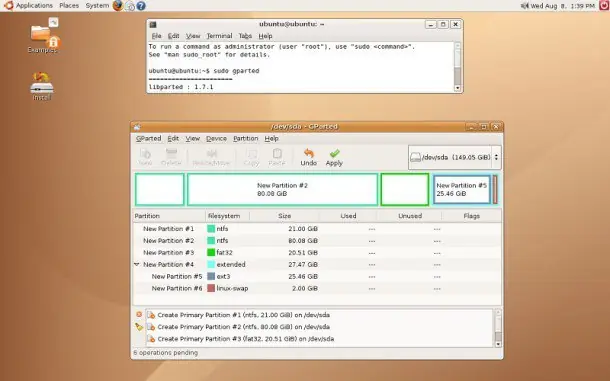Screen dimensions: 610x381
Task: Select 'Create Primary Partition #1' operation entry
Action: [320, 315]
